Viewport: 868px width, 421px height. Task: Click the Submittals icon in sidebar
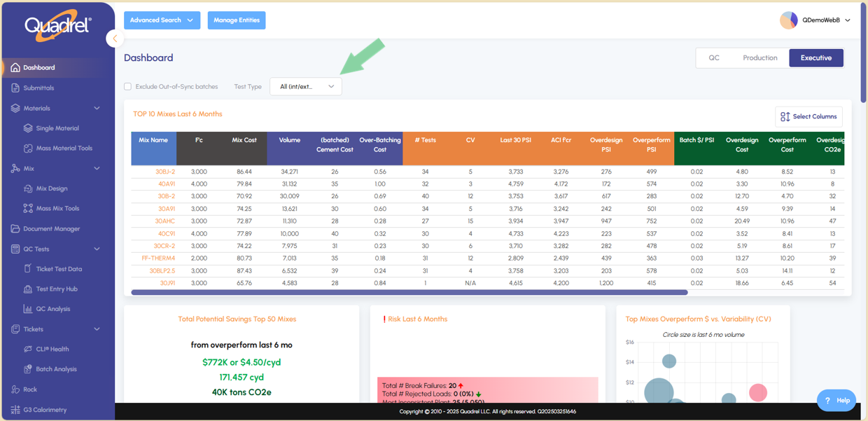click(x=15, y=88)
